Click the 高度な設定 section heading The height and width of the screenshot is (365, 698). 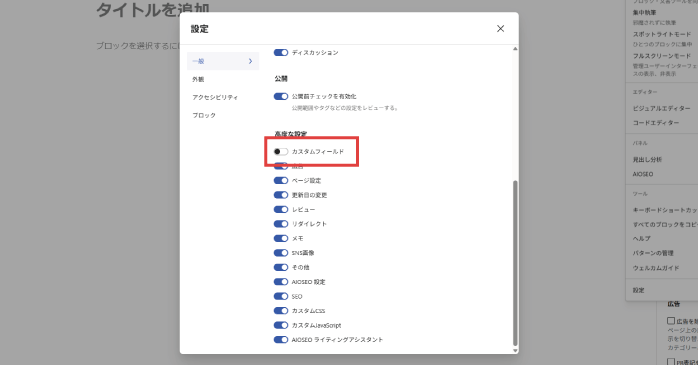click(x=291, y=134)
